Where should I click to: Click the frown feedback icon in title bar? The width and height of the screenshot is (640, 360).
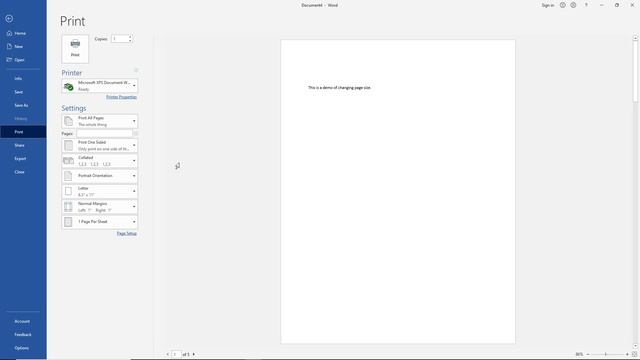click(x=573, y=5)
